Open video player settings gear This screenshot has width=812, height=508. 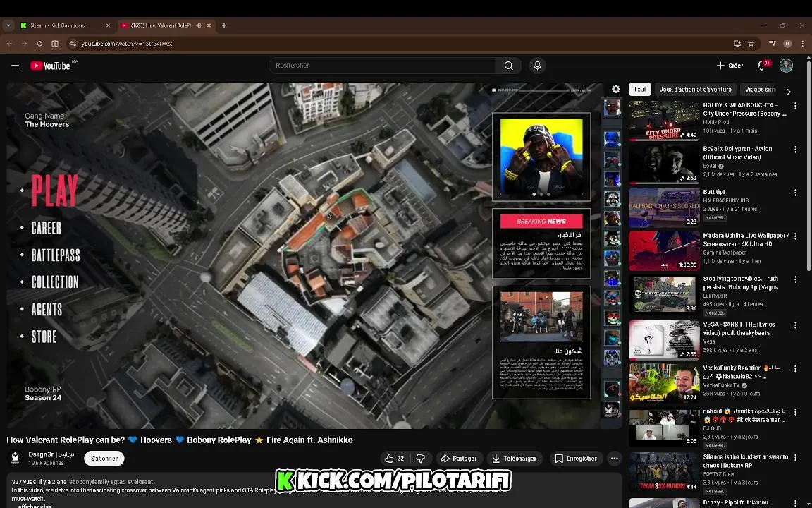click(616, 89)
